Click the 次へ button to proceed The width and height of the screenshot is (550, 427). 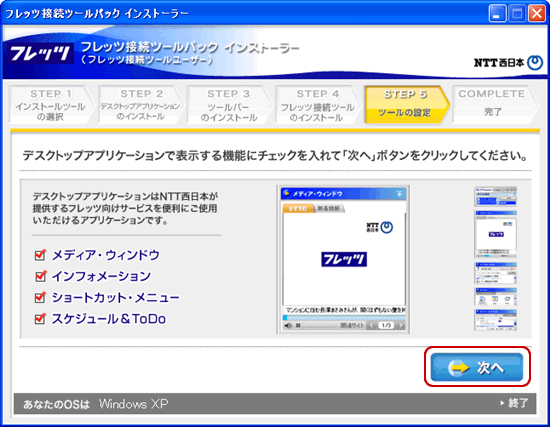(x=477, y=367)
